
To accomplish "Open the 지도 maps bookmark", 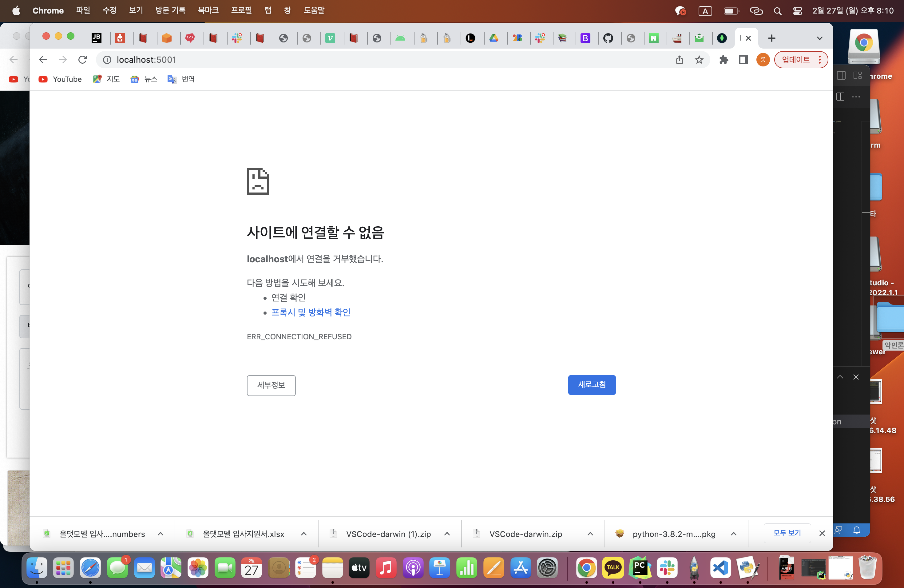I will click(106, 79).
